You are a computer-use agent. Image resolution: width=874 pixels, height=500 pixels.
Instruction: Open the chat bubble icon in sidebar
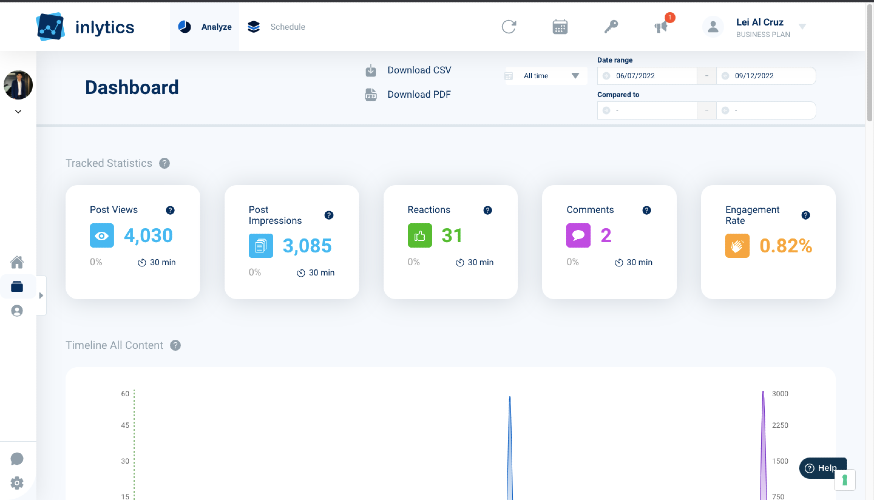(17, 459)
